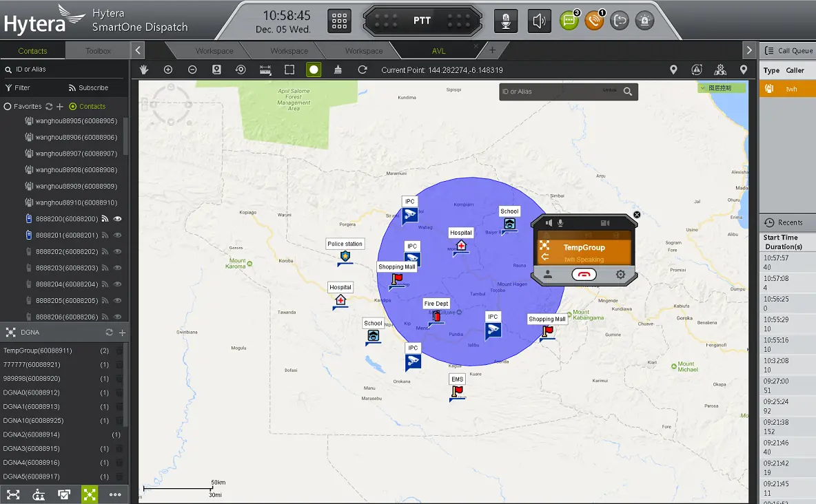Open the green messages notification icon
The height and width of the screenshot is (504, 816).
pos(568,21)
